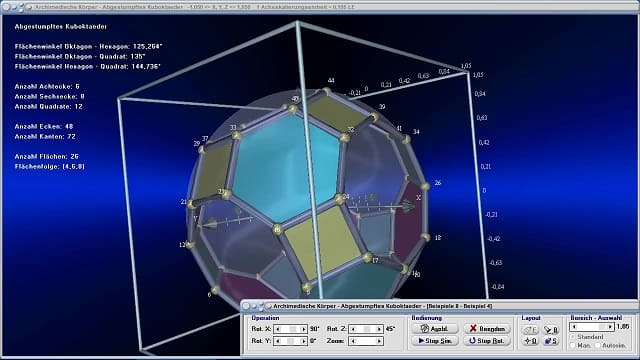
Task: Click the Layout B button
Action: tap(551, 329)
